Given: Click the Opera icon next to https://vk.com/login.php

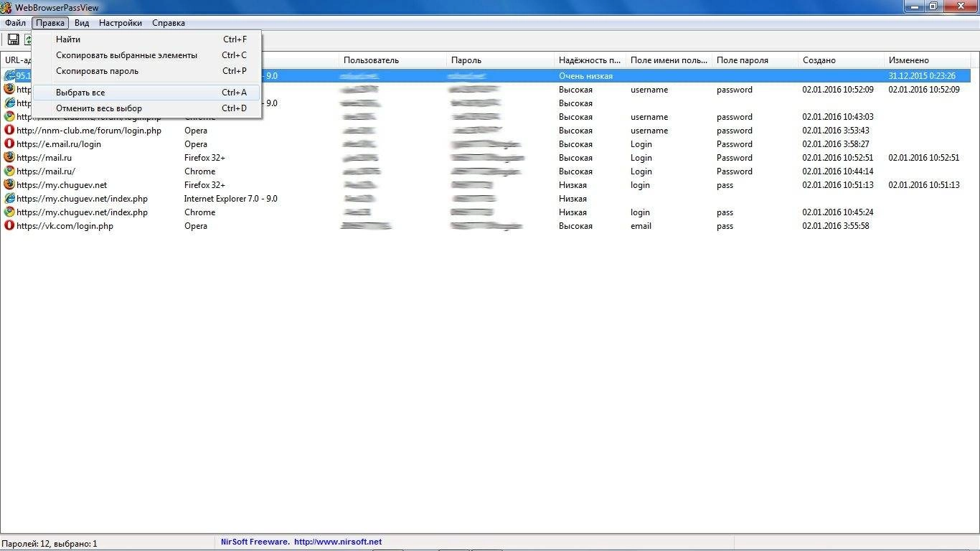Looking at the screenshot, I should click(x=9, y=226).
